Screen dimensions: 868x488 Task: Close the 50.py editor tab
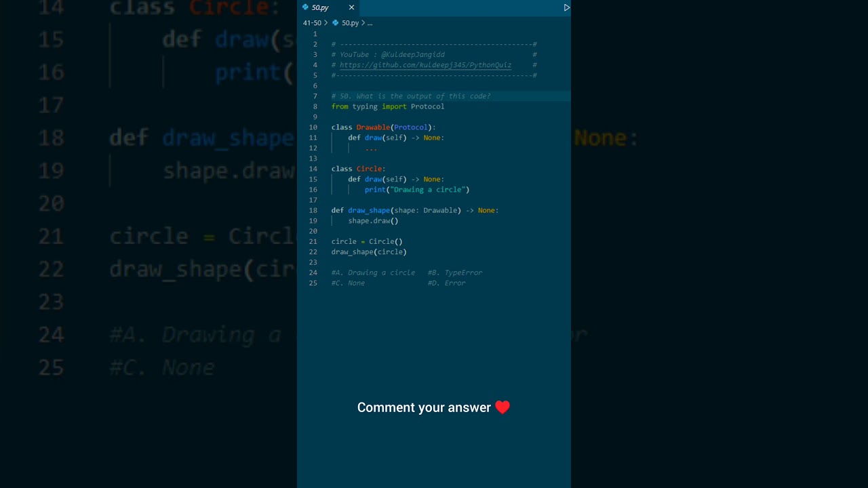351,7
